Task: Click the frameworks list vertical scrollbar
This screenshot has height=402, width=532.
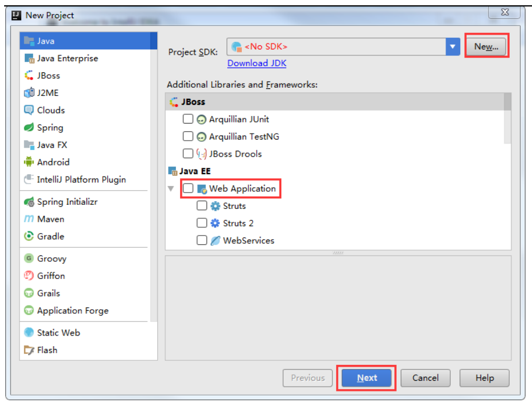Action: tap(507, 118)
